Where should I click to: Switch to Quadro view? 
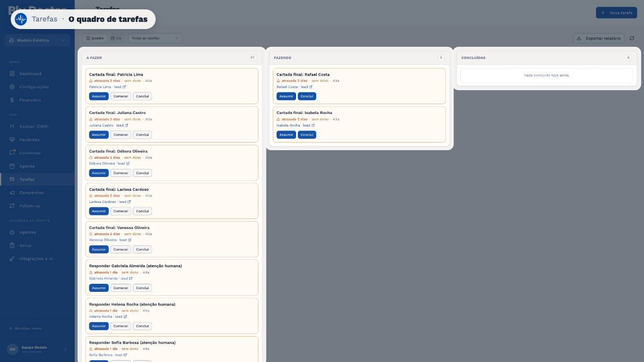click(x=95, y=38)
